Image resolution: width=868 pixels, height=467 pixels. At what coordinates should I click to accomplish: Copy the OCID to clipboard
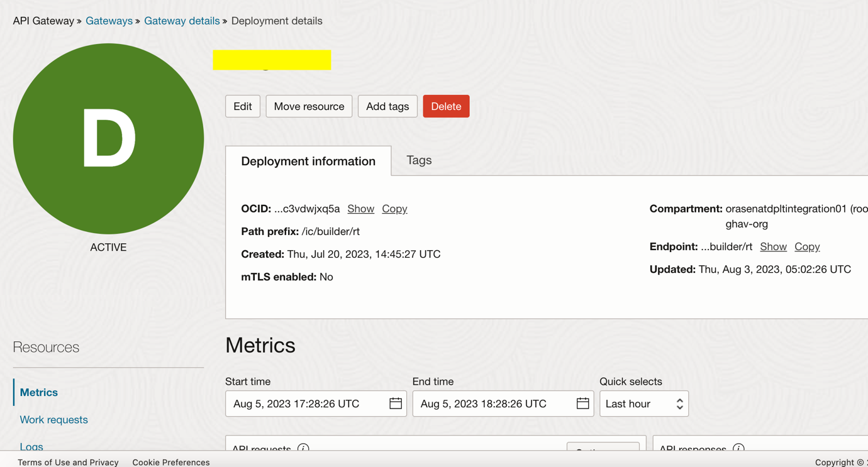tap(394, 209)
